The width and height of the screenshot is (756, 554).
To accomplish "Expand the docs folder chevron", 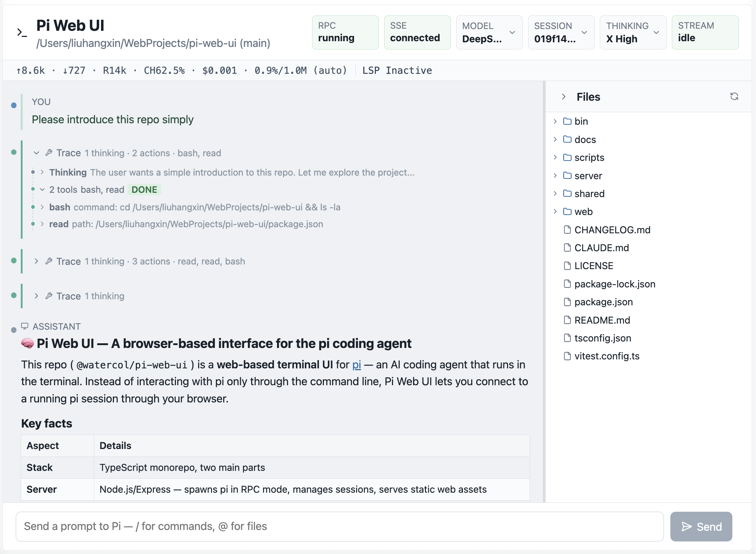I will (x=555, y=139).
